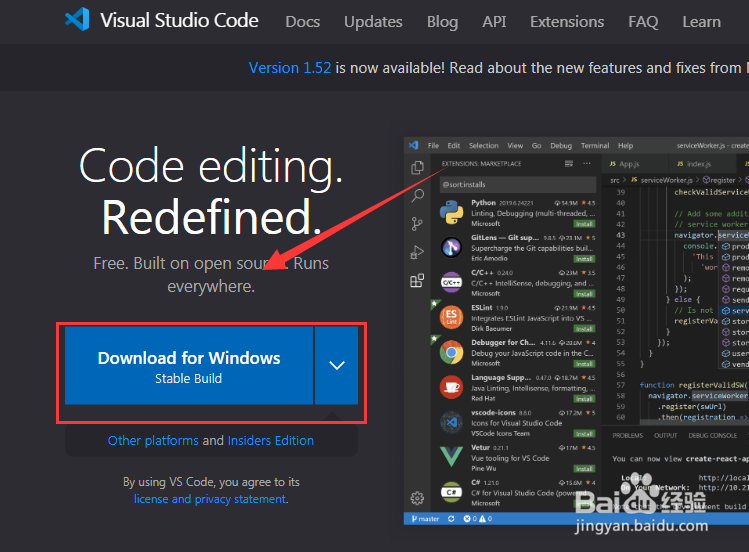Open the Other platforms link

pos(153,440)
